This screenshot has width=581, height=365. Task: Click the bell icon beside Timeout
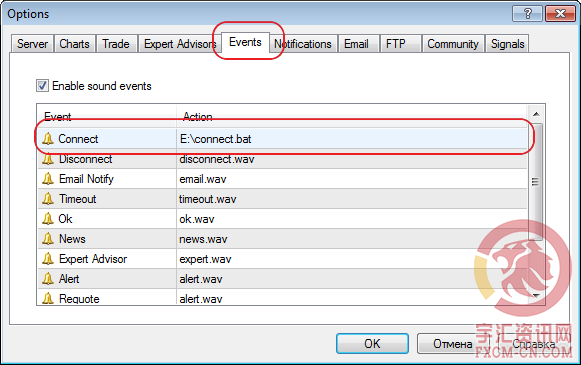pyautogui.click(x=48, y=199)
